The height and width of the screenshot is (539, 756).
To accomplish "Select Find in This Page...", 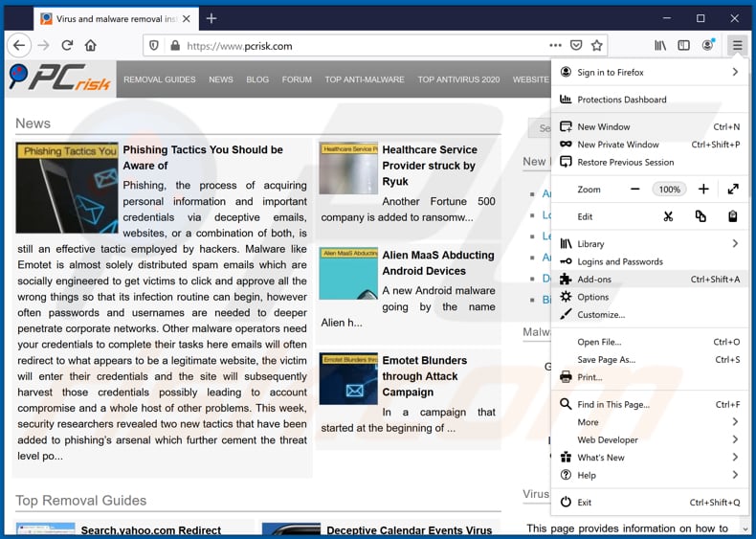I will coord(650,404).
